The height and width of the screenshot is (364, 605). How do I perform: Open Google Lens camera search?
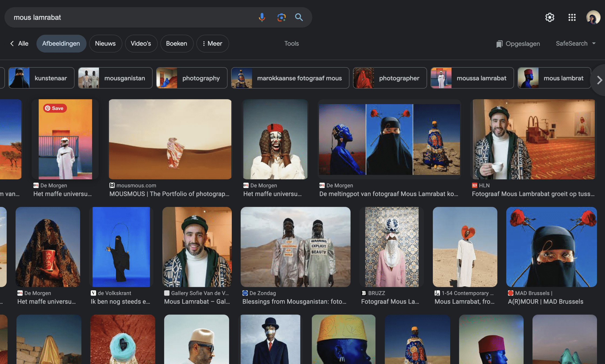(281, 17)
